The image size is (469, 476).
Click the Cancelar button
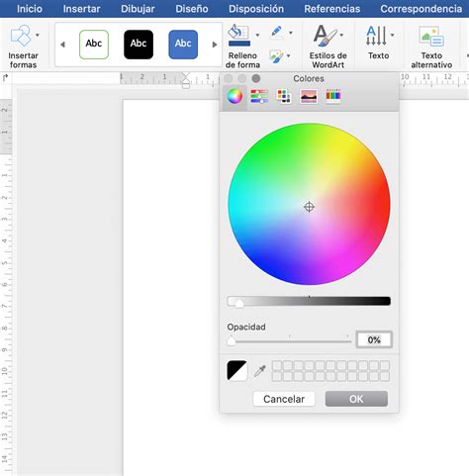(x=284, y=399)
